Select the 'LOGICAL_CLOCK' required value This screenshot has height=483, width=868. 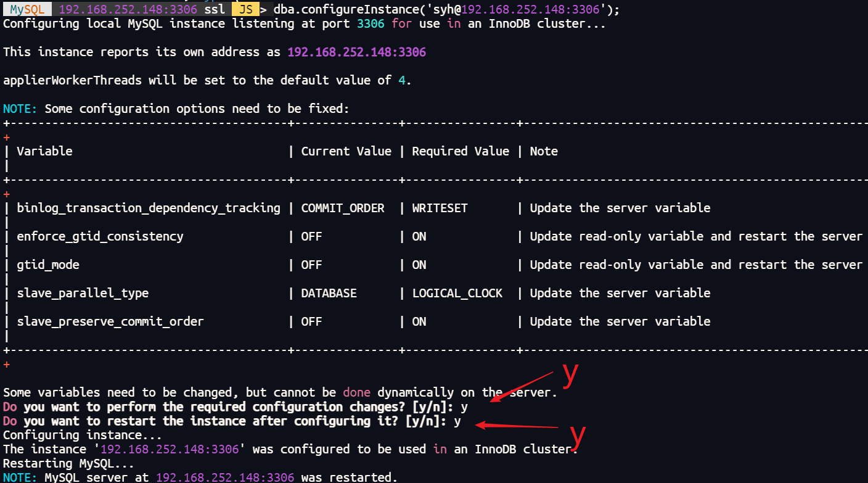pos(457,293)
